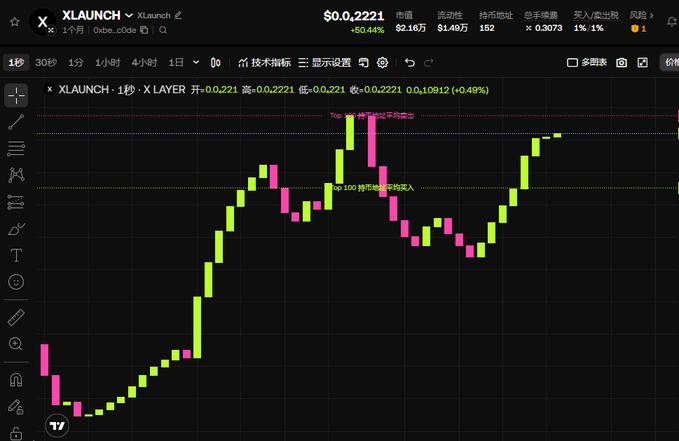Select the 1分 timeframe
The width and height of the screenshot is (679, 441).
point(75,62)
